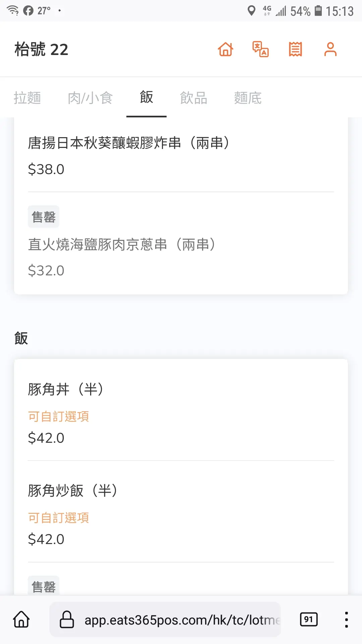Select the active 飯 category tab
This screenshot has width=362, height=644.
point(146,97)
